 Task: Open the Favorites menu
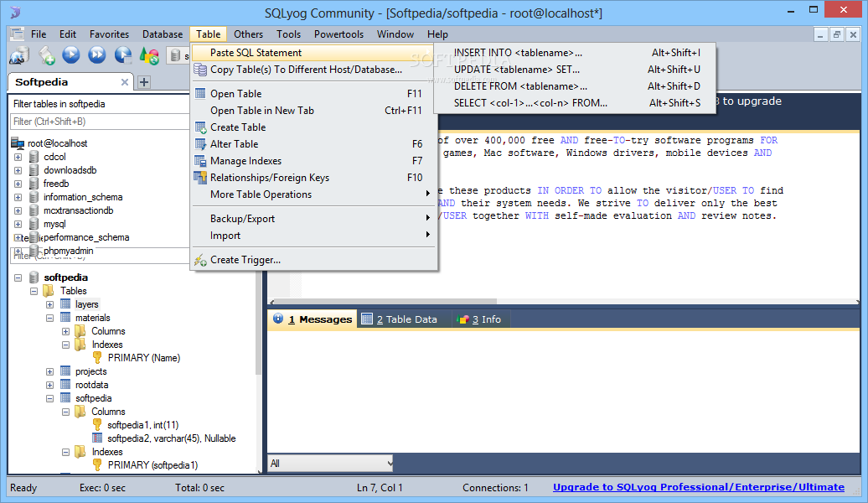tap(109, 34)
